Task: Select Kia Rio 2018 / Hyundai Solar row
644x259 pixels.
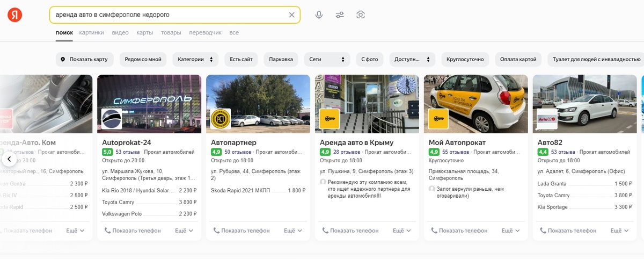Action: tap(149, 191)
